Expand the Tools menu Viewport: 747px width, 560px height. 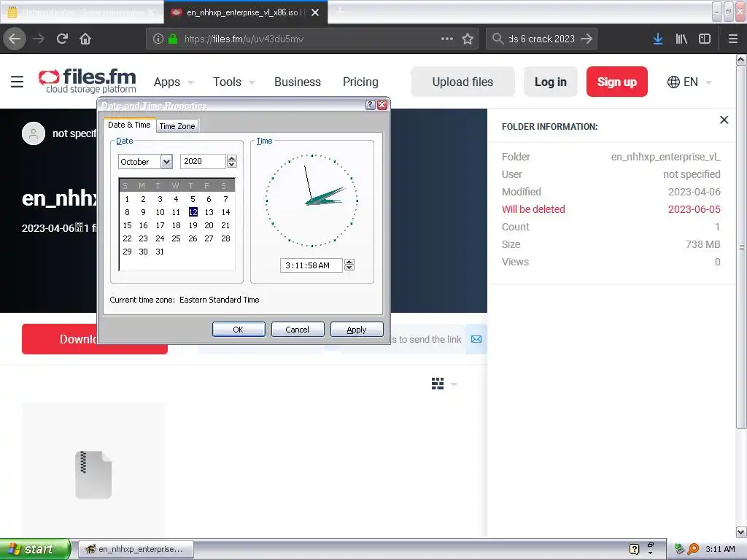233,82
